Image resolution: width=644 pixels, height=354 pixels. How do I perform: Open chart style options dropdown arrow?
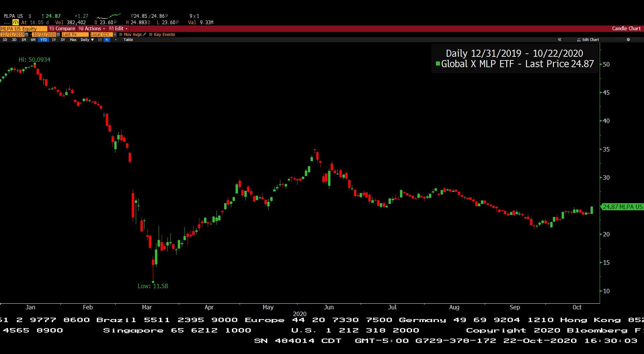[116, 40]
